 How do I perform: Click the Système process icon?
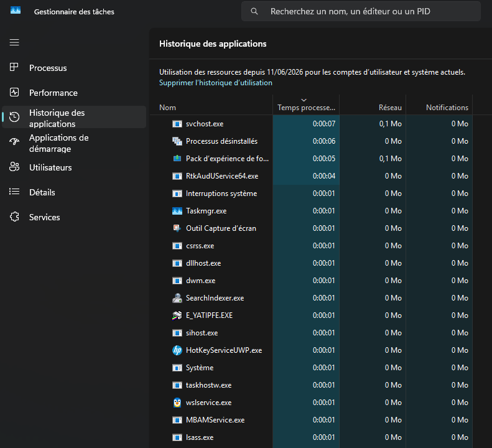click(x=177, y=368)
